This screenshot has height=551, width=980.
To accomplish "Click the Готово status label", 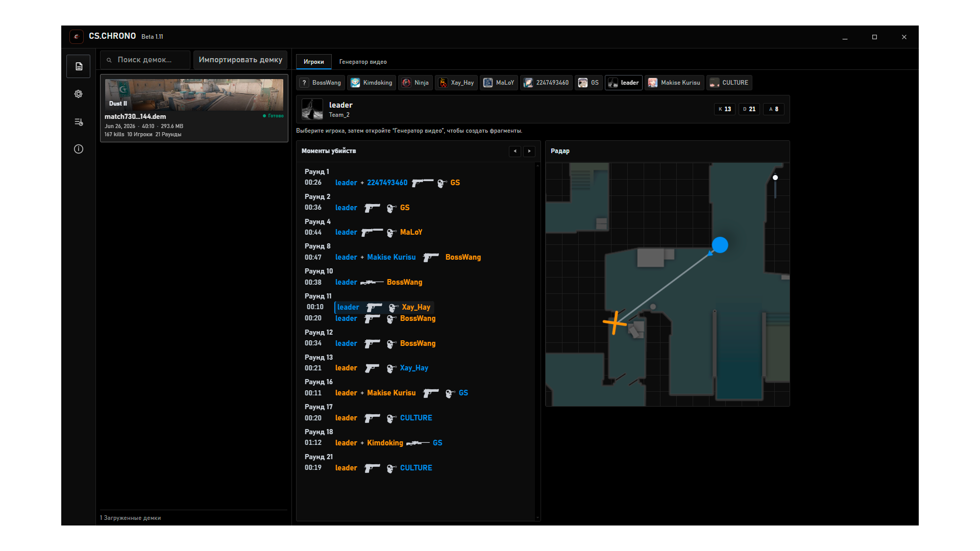I will pos(273,116).
